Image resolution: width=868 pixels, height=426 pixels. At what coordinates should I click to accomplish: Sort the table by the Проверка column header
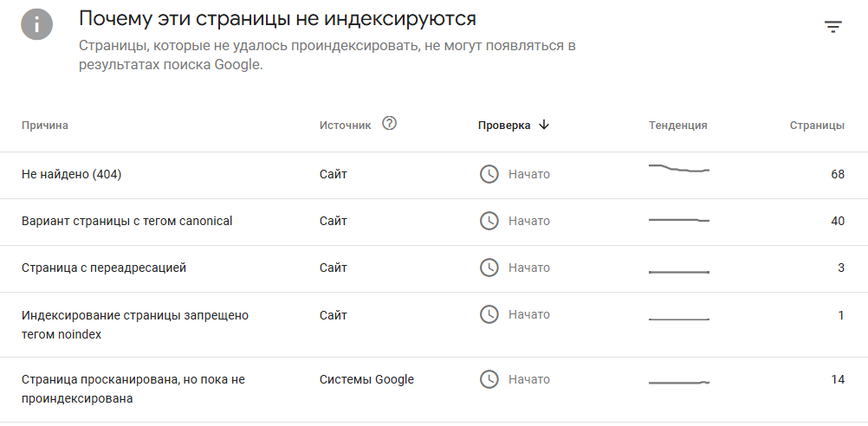point(504,126)
